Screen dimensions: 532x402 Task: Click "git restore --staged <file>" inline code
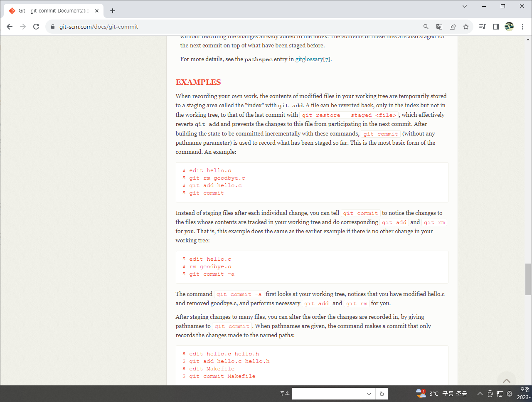349,115
